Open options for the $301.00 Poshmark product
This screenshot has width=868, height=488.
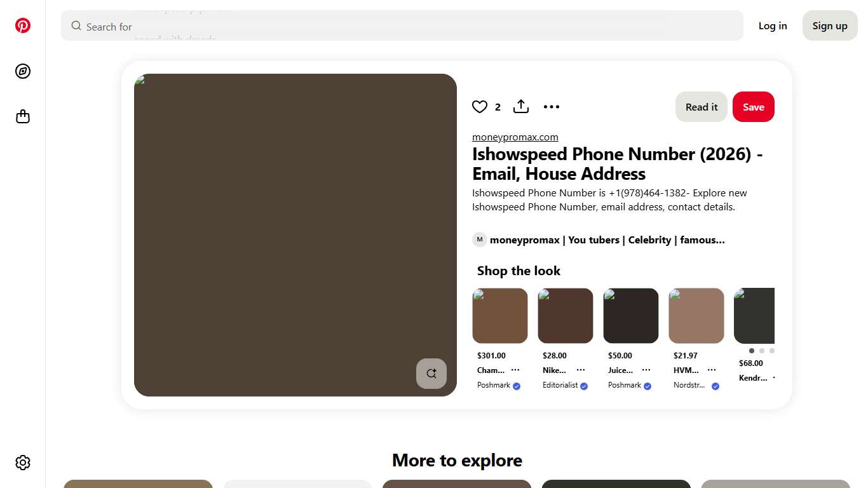(515, 370)
